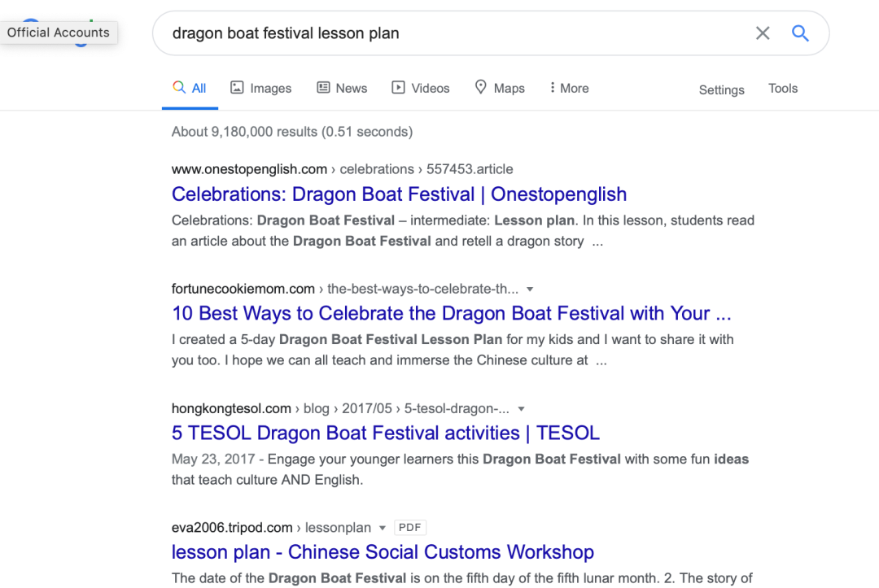The height and width of the screenshot is (588, 879).
Task: Open the More menu with three dots
Action: [569, 88]
